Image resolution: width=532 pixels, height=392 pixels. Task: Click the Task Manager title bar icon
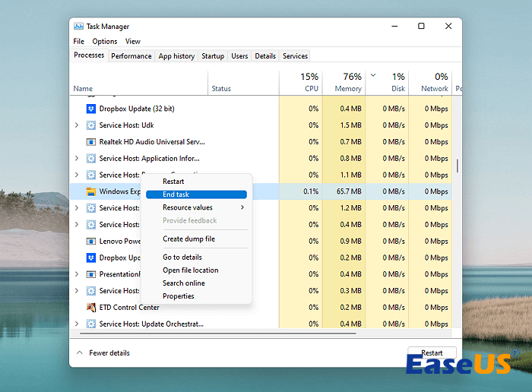pos(78,26)
